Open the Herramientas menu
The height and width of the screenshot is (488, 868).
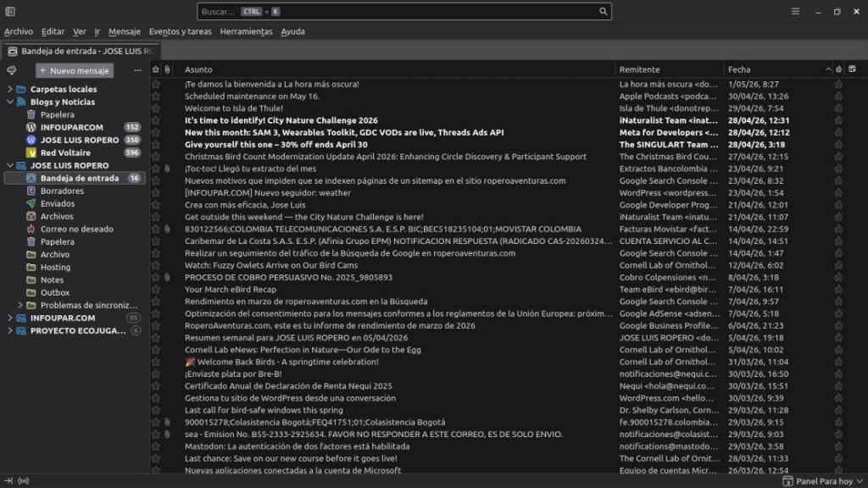(x=246, y=31)
